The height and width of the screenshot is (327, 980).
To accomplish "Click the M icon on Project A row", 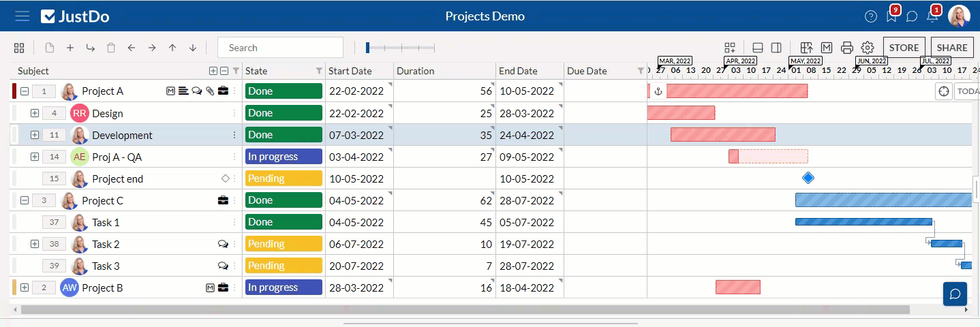I will (171, 91).
